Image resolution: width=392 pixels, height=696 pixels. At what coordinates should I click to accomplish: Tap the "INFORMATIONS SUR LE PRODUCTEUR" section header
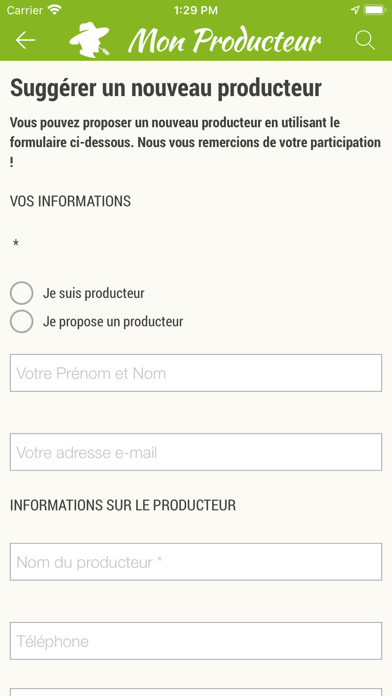tap(123, 505)
